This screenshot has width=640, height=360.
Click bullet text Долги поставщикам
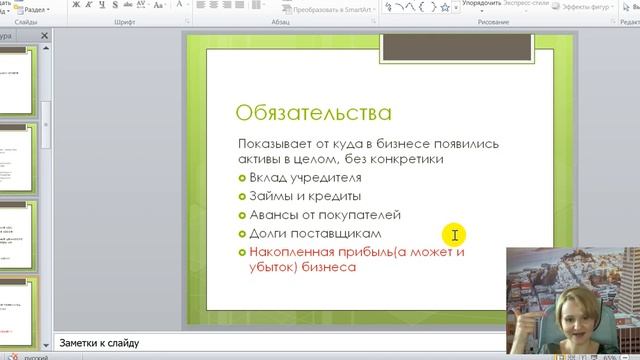click(x=315, y=233)
